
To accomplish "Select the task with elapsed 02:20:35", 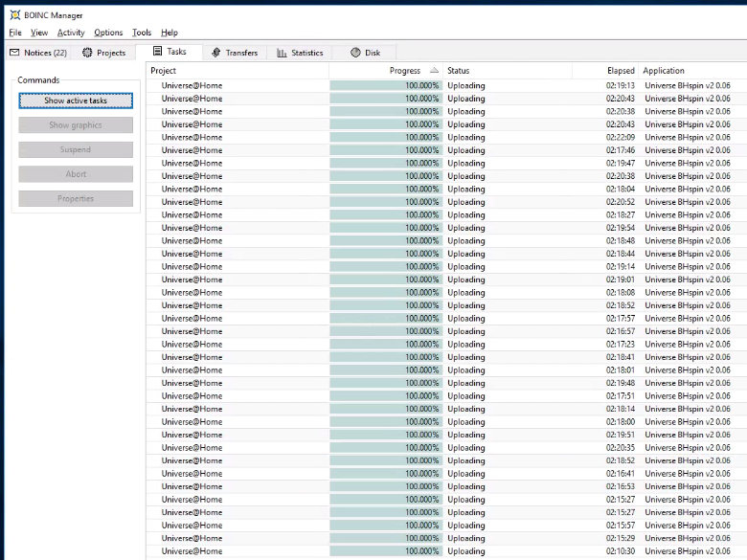I will [446, 448].
